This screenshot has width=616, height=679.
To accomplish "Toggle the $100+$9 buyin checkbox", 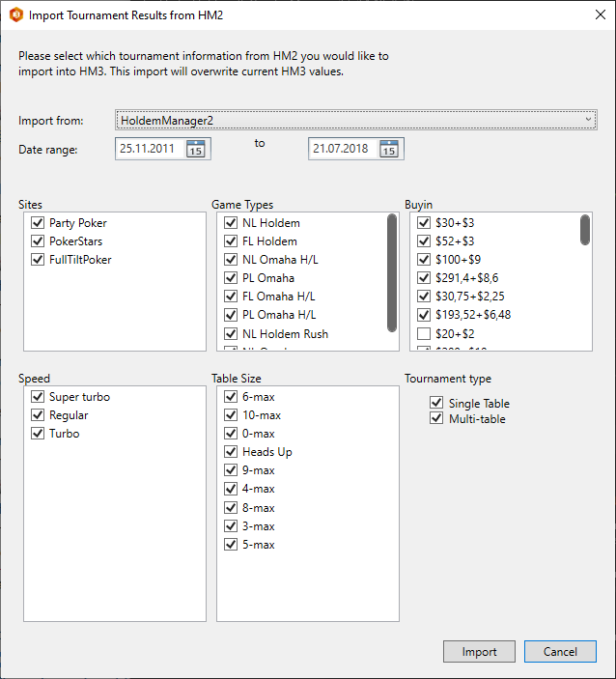I will click(424, 260).
